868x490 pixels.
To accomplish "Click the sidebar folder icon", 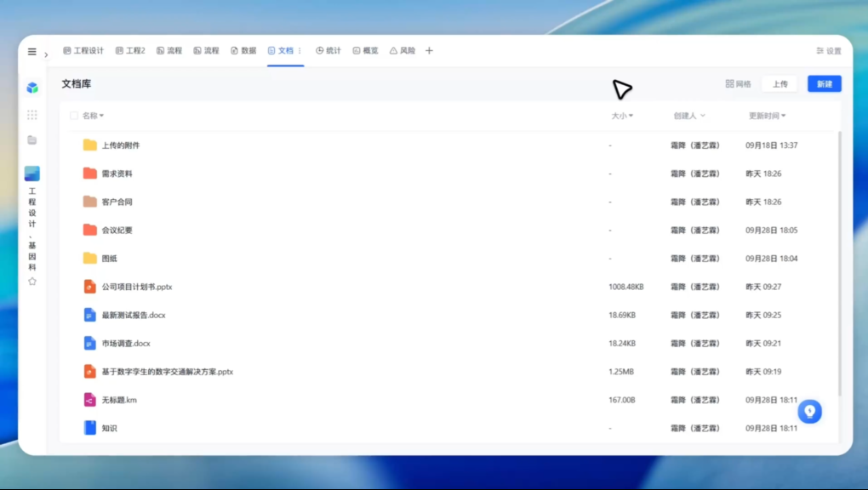I will pyautogui.click(x=32, y=140).
